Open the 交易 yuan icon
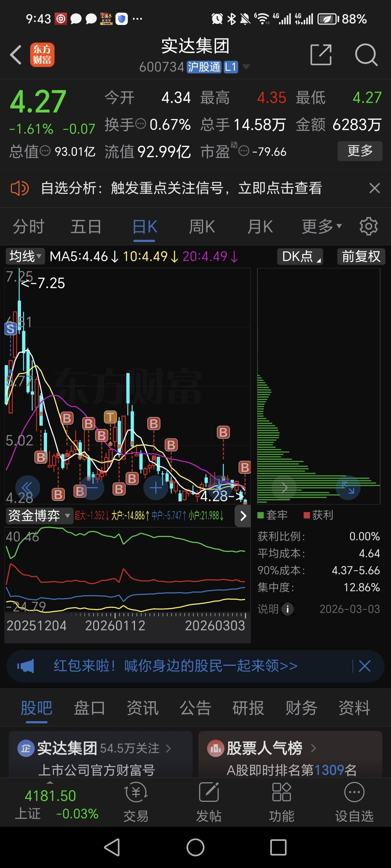 pyautogui.click(x=136, y=792)
